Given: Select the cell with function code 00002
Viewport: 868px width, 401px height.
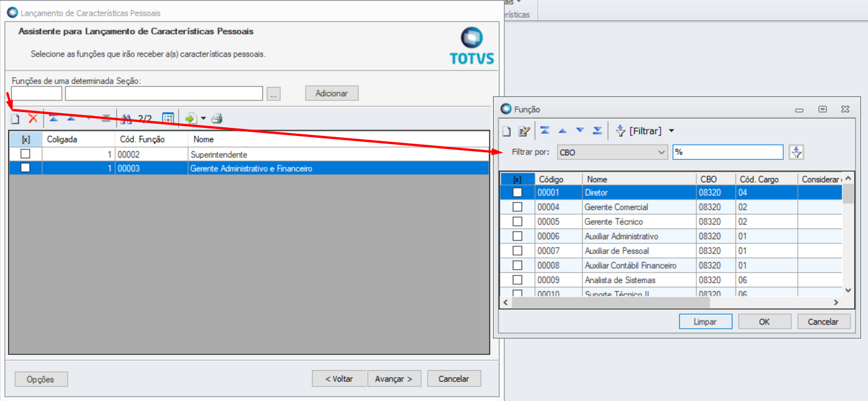Looking at the screenshot, I should coord(152,154).
